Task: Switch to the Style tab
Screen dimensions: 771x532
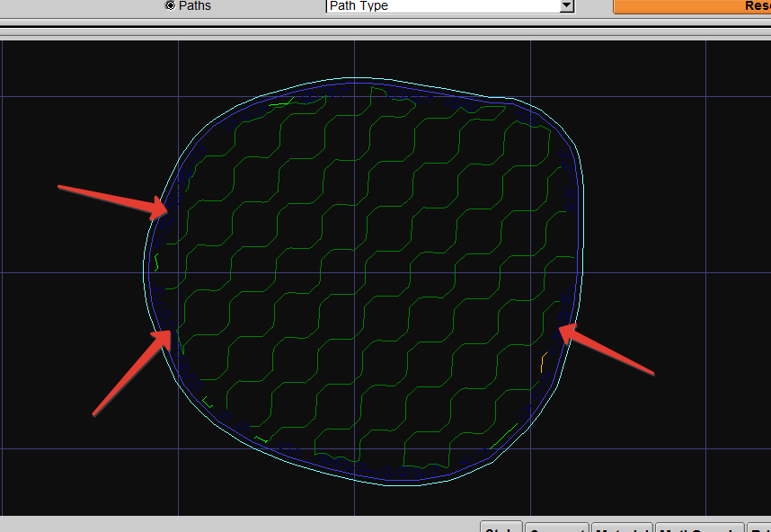Action: 501,527
